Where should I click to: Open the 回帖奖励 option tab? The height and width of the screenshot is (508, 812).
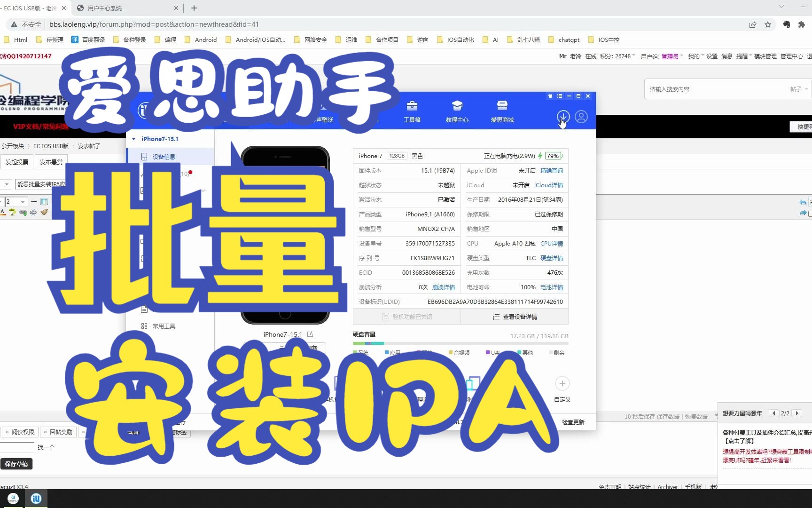coord(58,432)
